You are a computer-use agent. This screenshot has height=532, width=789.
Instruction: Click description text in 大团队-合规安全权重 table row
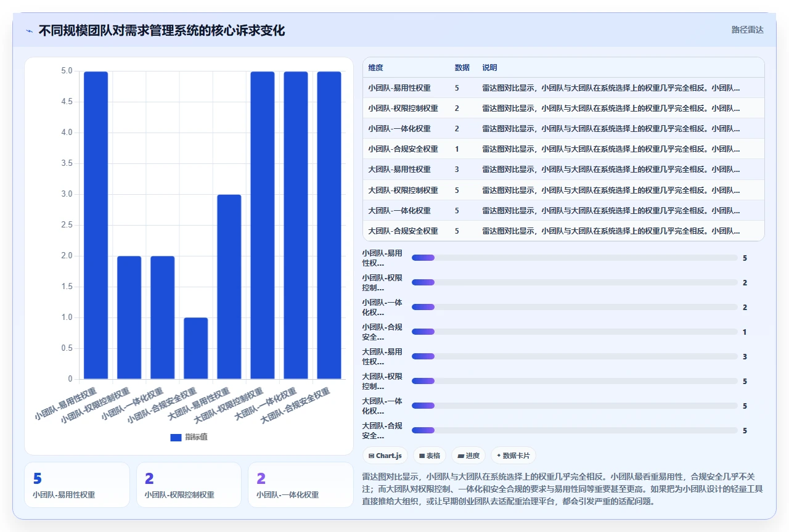click(x=611, y=231)
